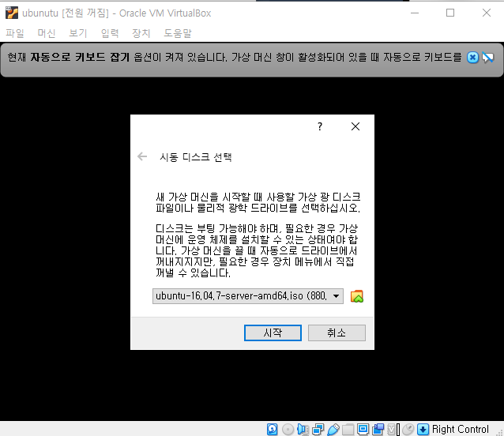Click the audio status icon

pyautogui.click(x=303, y=429)
